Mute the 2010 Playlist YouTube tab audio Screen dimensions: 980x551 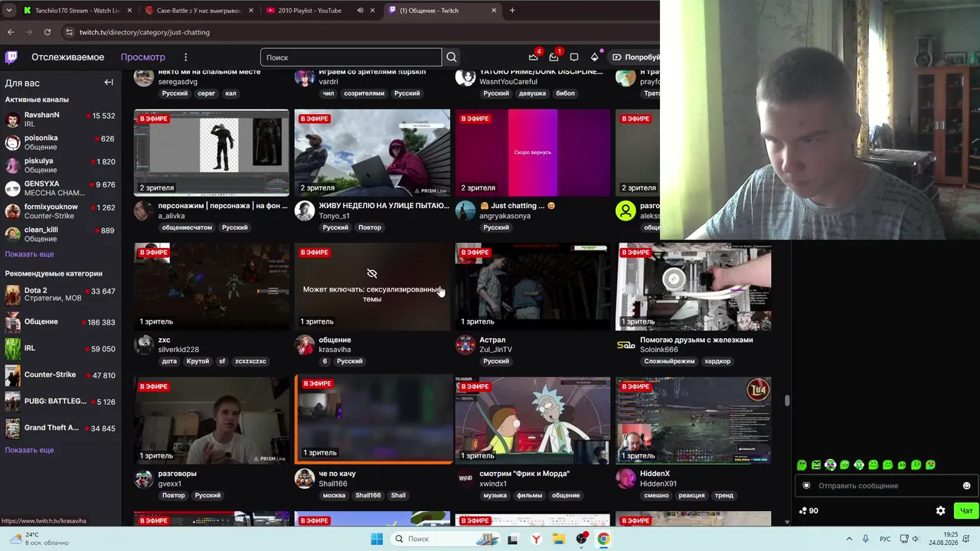pyautogui.click(x=360, y=11)
